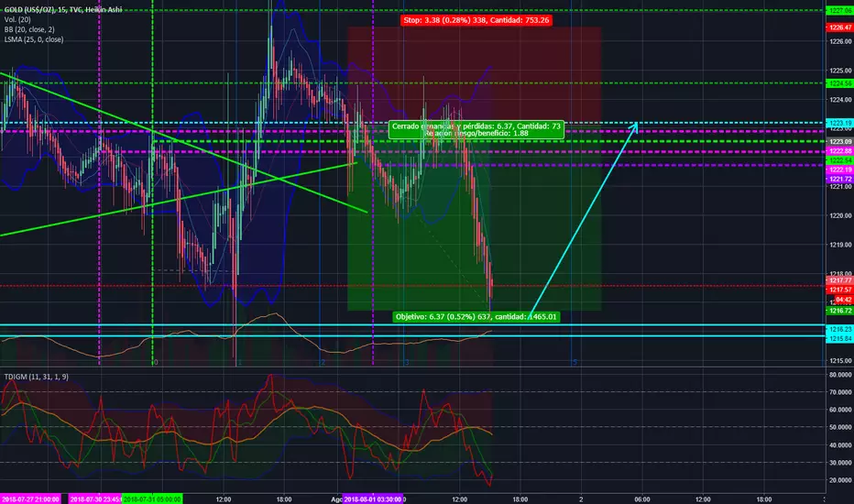Click the 1224.00 price axis value
This screenshot has width=854, height=504.
coord(840,100)
